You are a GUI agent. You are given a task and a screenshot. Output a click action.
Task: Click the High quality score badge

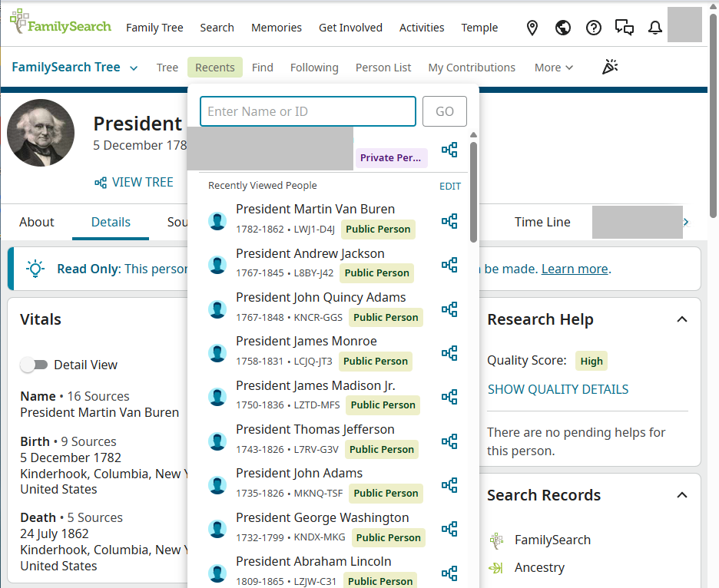pyautogui.click(x=591, y=361)
